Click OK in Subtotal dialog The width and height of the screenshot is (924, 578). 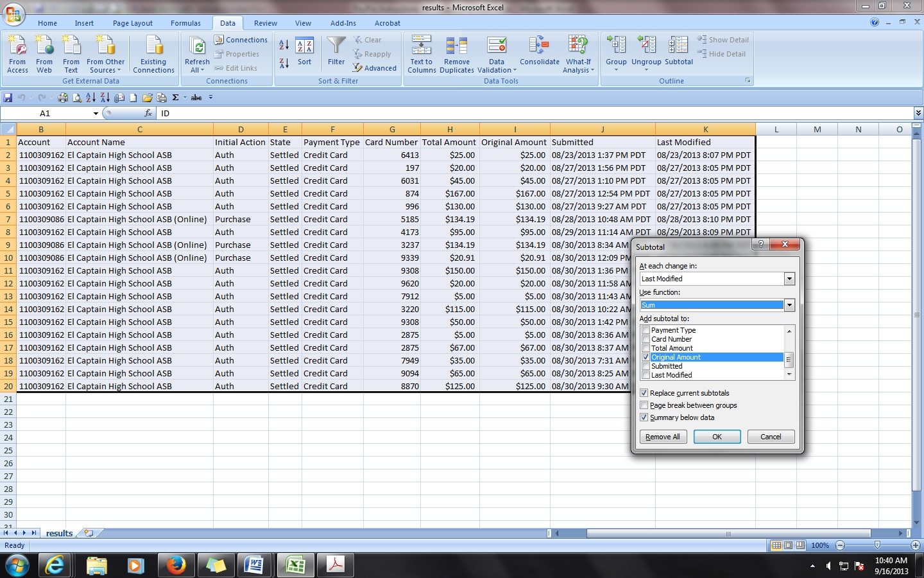[717, 437]
